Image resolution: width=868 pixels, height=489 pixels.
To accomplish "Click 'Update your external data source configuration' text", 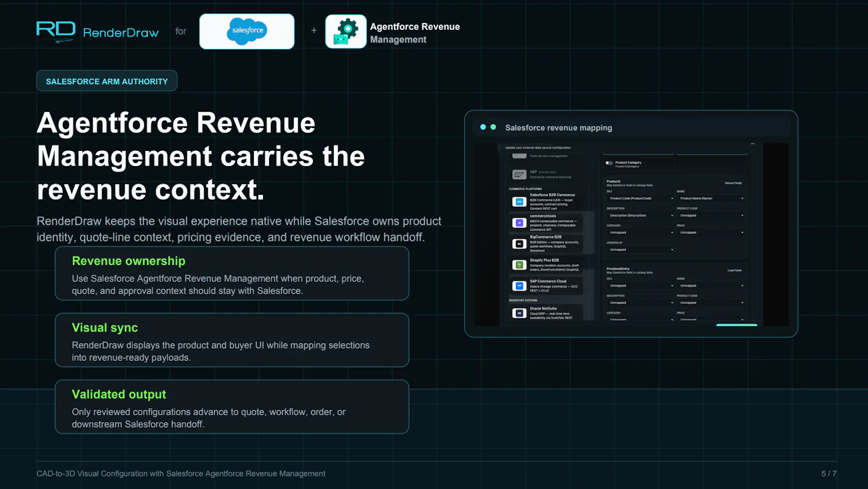I will (538, 148).
